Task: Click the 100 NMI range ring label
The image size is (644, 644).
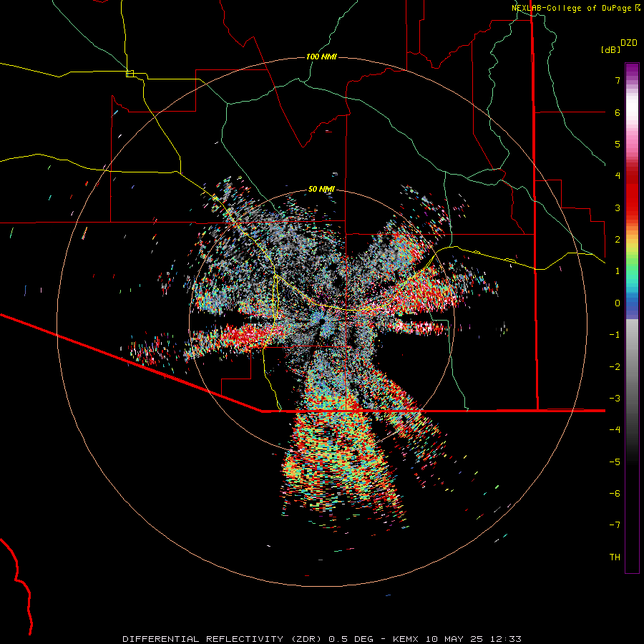Action: (x=321, y=57)
